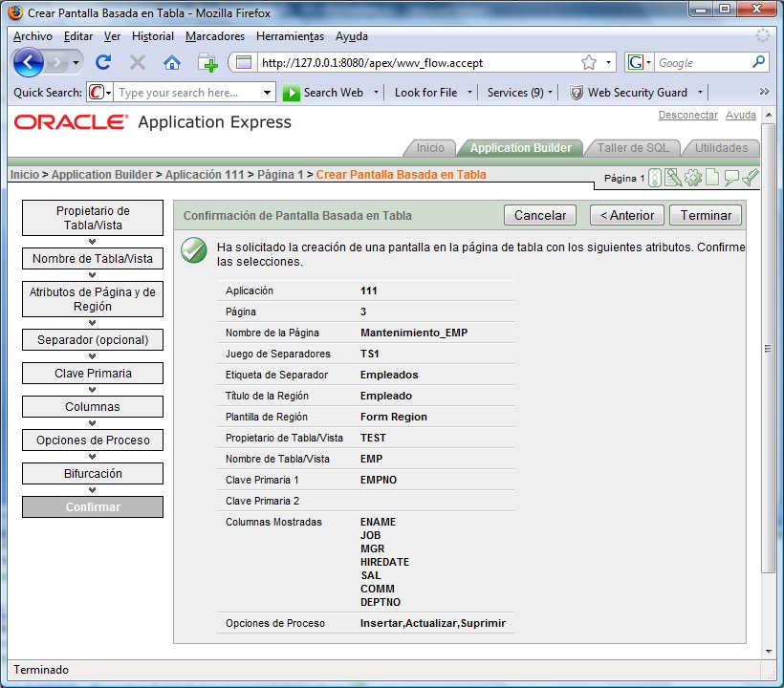Click the green Search Web arrow icon
The height and width of the screenshot is (688, 784).
click(x=291, y=93)
